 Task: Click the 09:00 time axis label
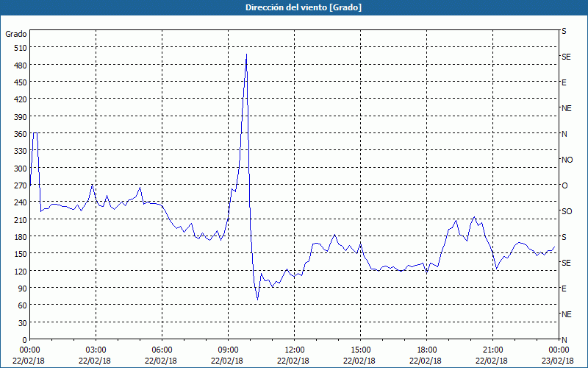pyautogui.click(x=228, y=350)
